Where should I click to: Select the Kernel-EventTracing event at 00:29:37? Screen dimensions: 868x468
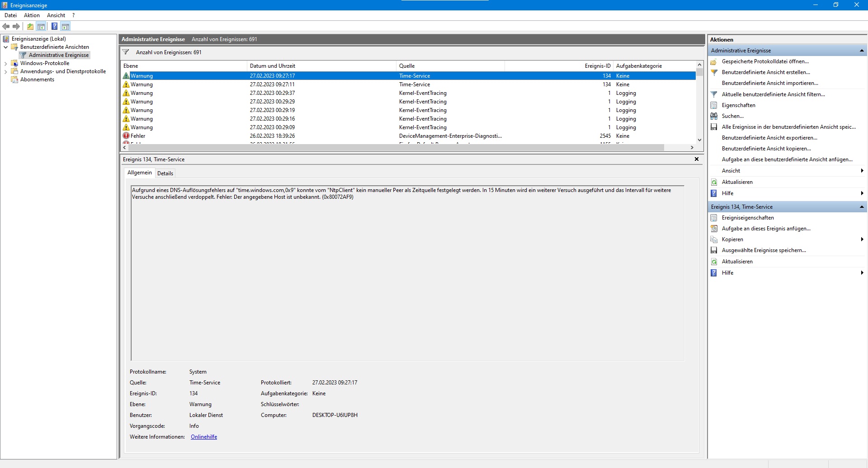click(x=408, y=93)
